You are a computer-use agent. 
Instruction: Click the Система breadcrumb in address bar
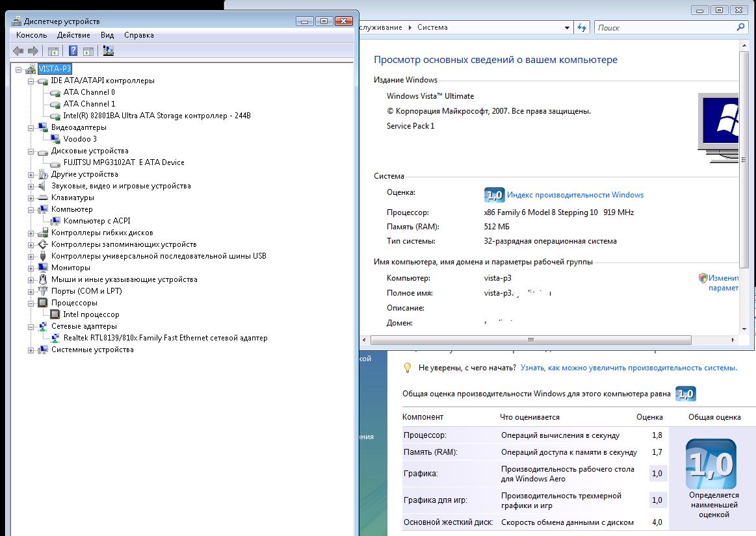432,27
